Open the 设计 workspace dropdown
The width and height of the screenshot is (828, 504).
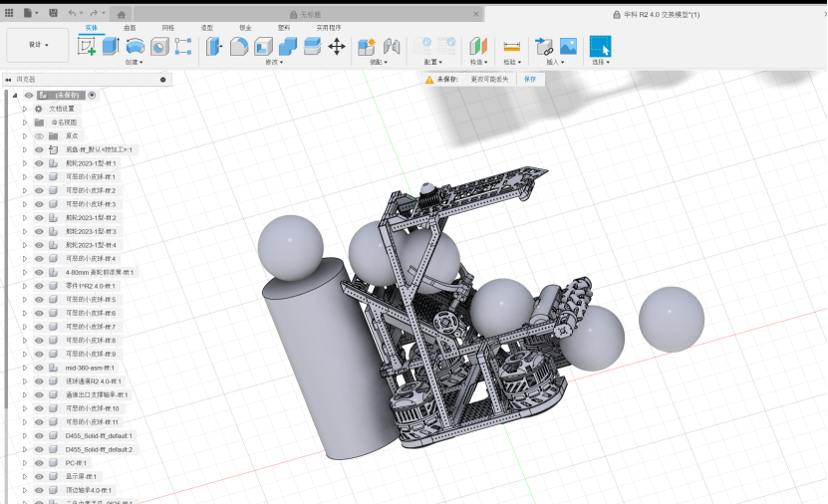(38, 45)
